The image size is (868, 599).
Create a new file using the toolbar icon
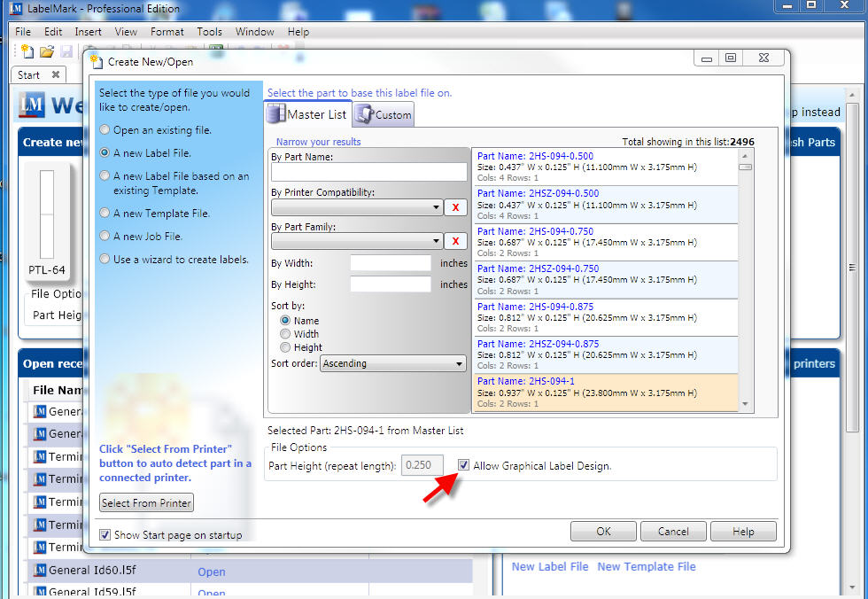click(26, 51)
